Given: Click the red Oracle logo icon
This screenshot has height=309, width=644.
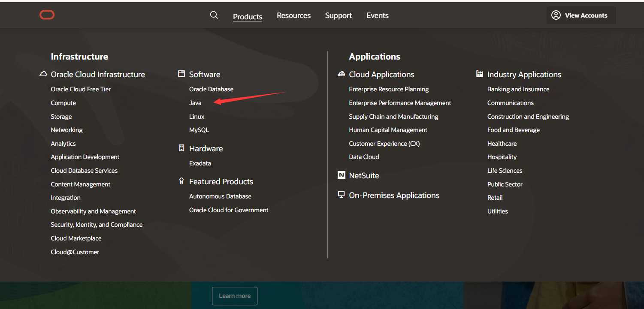Looking at the screenshot, I should [x=47, y=15].
